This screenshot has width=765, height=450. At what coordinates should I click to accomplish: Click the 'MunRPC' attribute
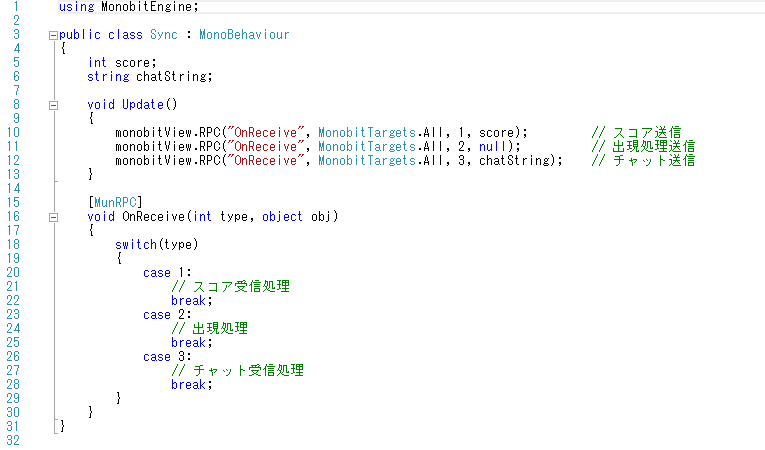click(115, 203)
